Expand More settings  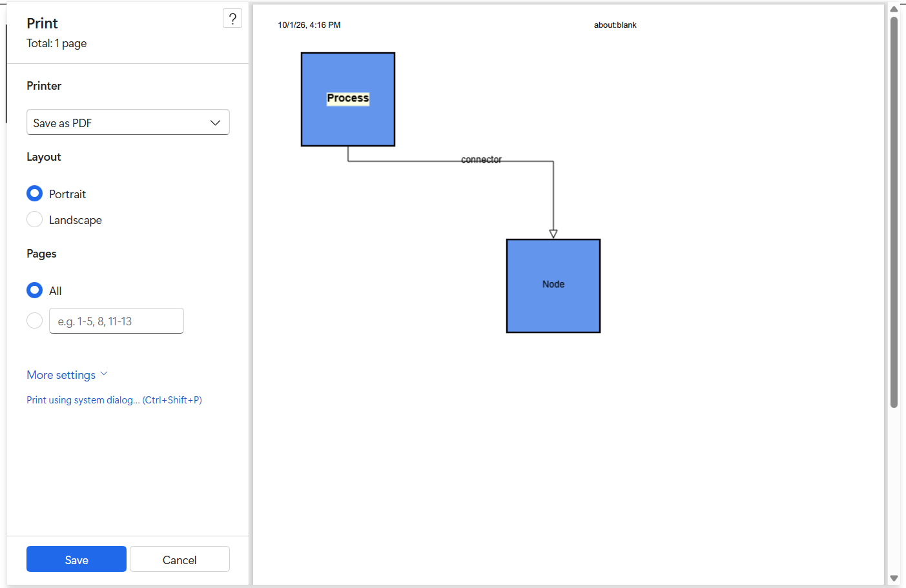click(67, 375)
